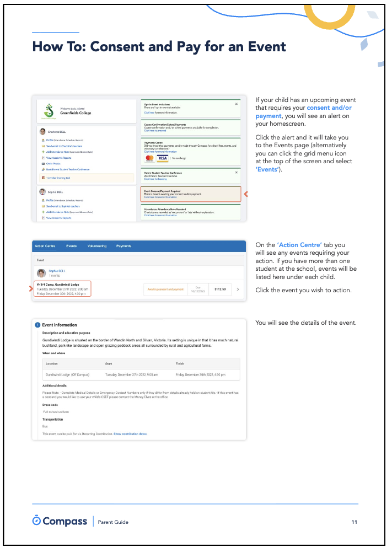Image resolution: width=392 pixels, height=552 pixels.
Task: Click the green plus icon under Charlotte BELL
Action: point(44,152)
